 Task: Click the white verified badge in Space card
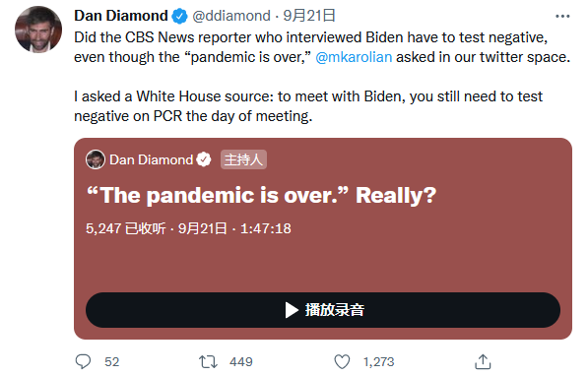(x=204, y=159)
